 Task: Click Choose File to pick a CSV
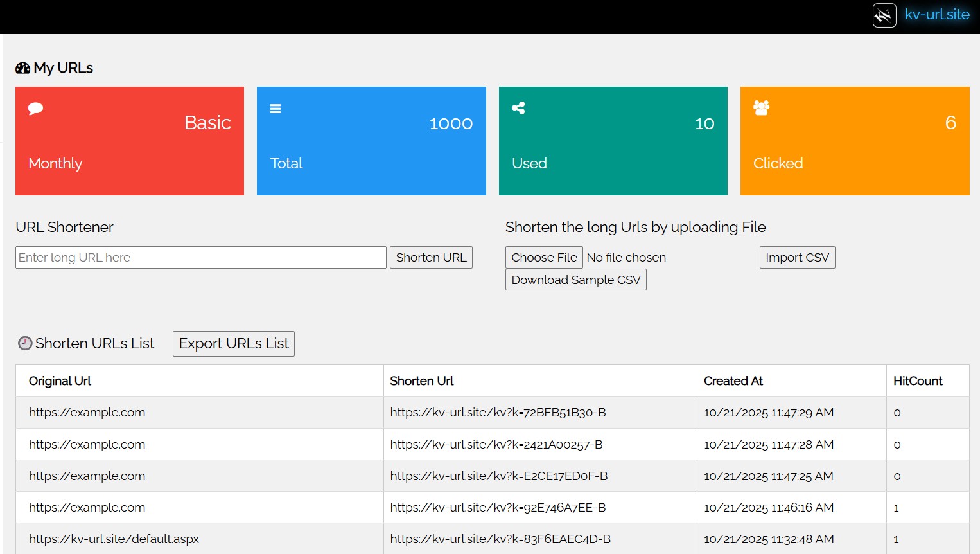pyautogui.click(x=544, y=257)
